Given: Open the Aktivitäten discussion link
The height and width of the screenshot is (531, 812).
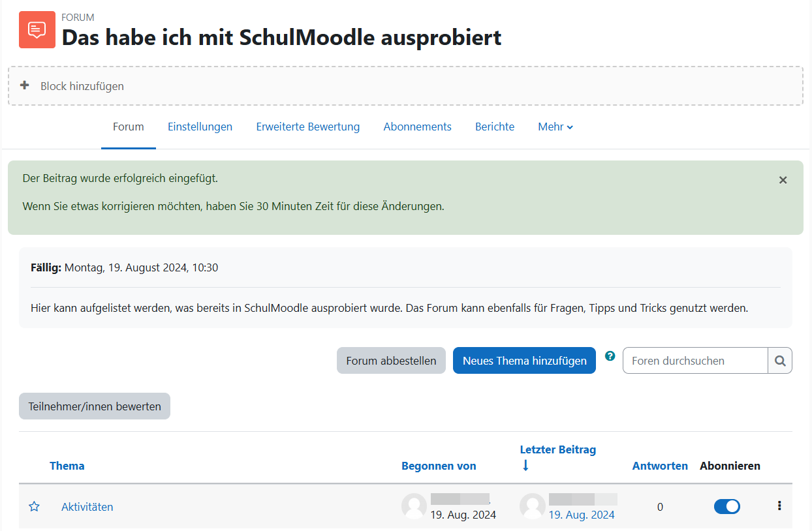Looking at the screenshot, I should pos(87,507).
